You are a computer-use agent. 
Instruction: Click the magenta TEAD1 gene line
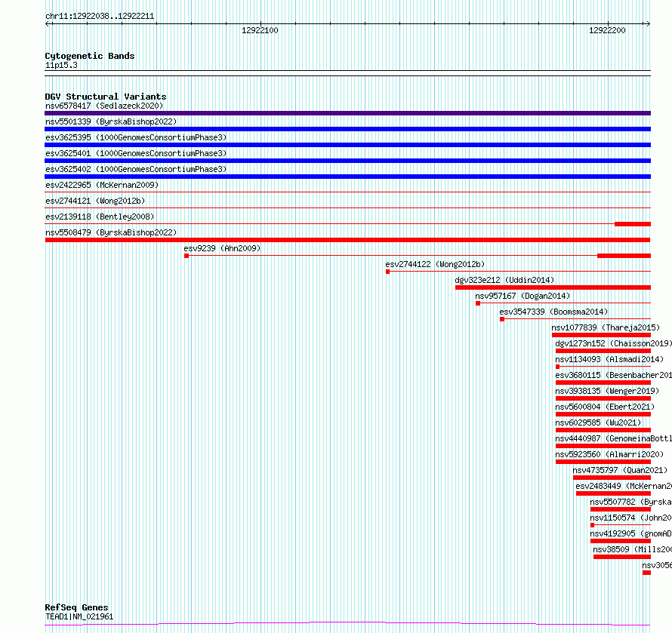(x=347, y=623)
